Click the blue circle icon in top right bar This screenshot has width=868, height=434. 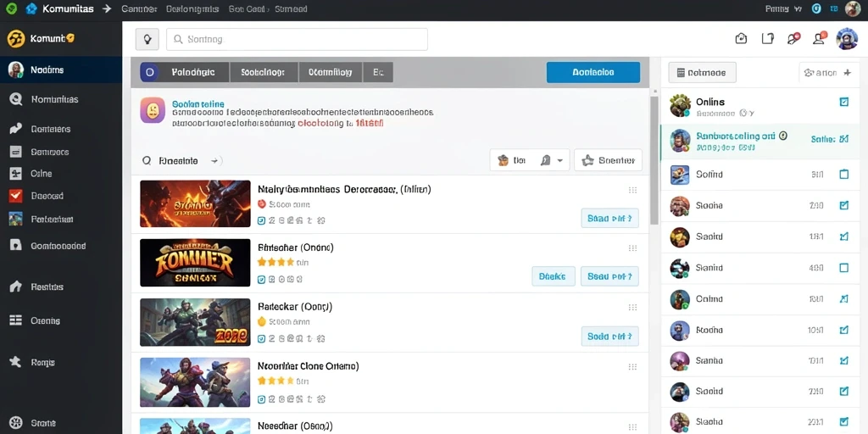816,8
